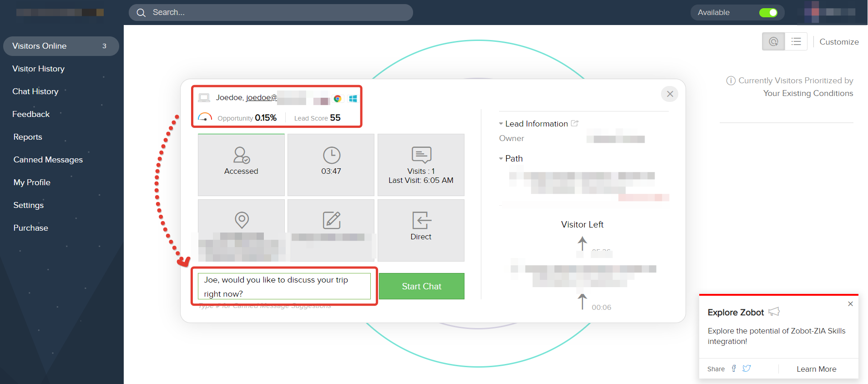Click Learn More about Zobot

click(816, 369)
